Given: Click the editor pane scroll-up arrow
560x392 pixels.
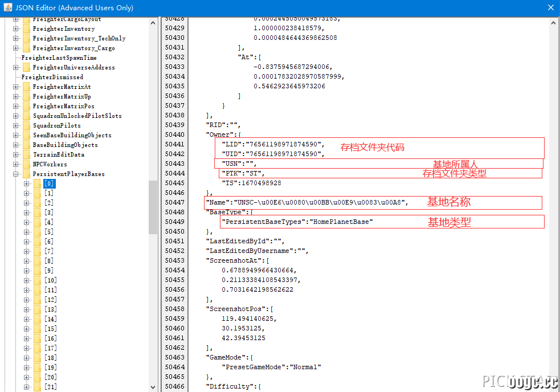Looking at the screenshot, I should pos(553,23).
